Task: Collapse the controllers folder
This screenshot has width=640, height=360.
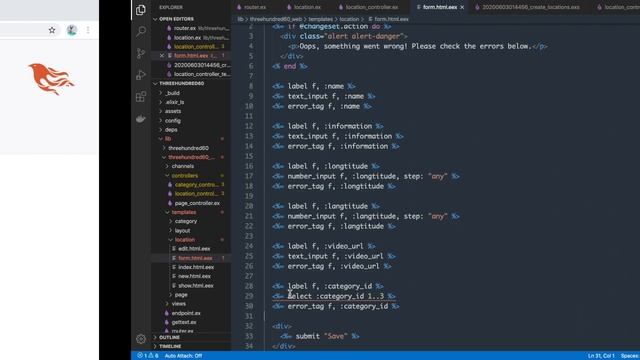Action: (x=184, y=176)
